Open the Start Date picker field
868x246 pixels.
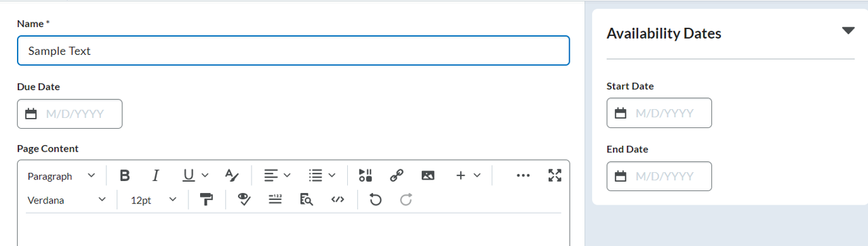[659, 112]
